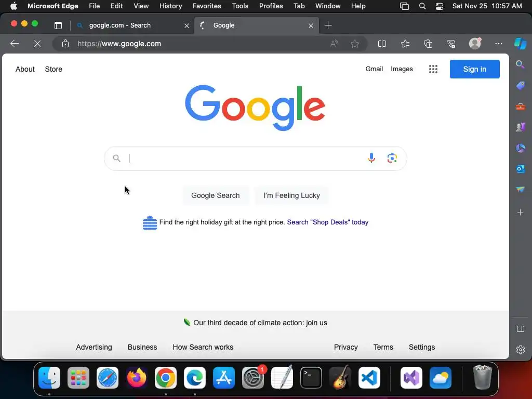Viewport: 532px width, 399px height.
Task: Open Settings and more ellipsis menu
Action: point(498,44)
